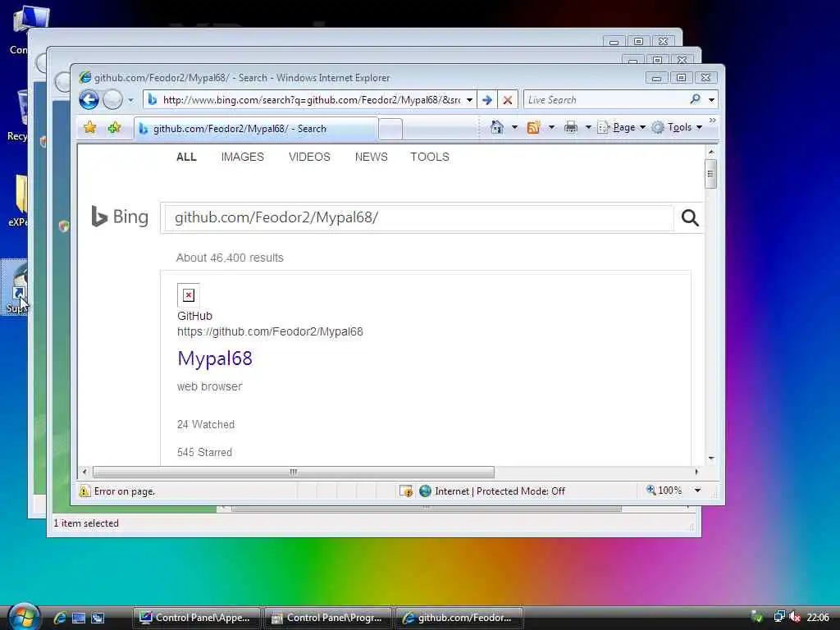Expand the zoom level dropdown arrow

click(x=697, y=491)
